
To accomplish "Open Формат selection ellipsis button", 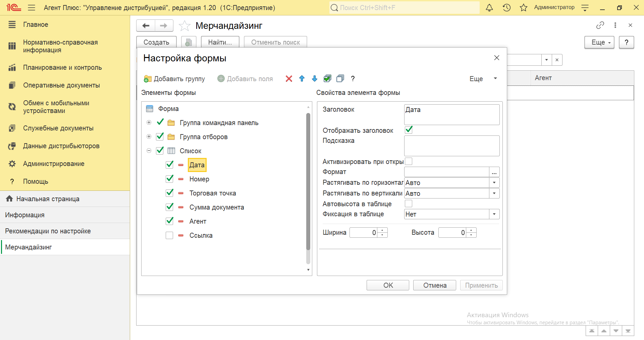I will click(494, 172).
